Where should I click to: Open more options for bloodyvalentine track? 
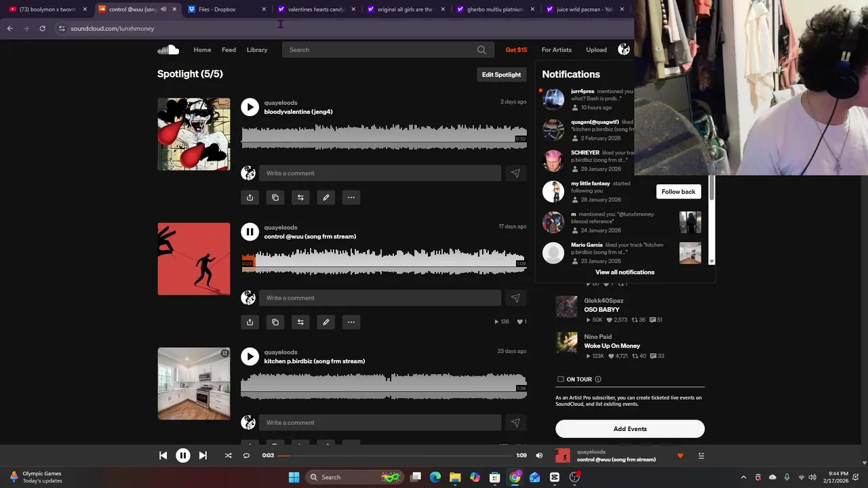tap(351, 197)
